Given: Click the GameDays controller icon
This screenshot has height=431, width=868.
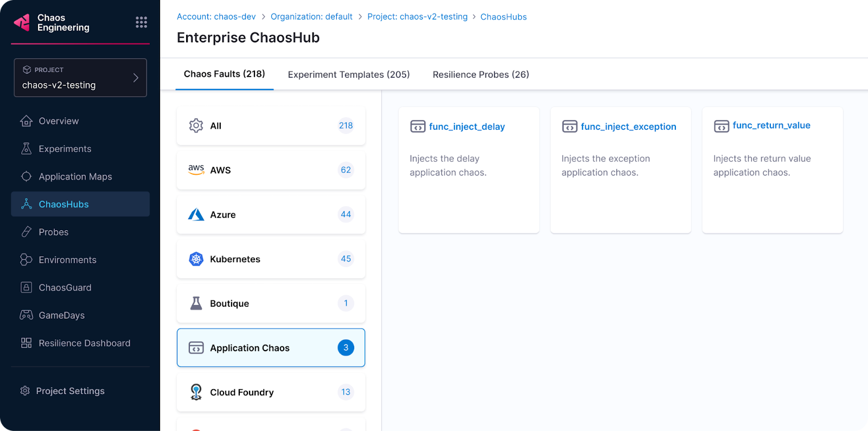Looking at the screenshot, I should coord(26,315).
